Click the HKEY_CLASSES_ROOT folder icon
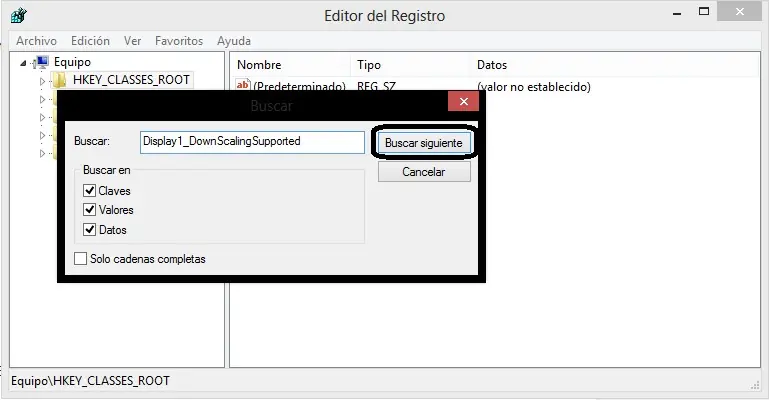The image size is (769, 400). (x=60, y=80)
